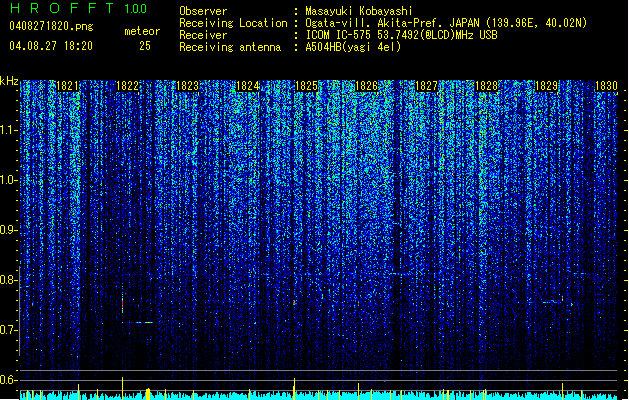Click the 1822 time marker

click(127, 86)
